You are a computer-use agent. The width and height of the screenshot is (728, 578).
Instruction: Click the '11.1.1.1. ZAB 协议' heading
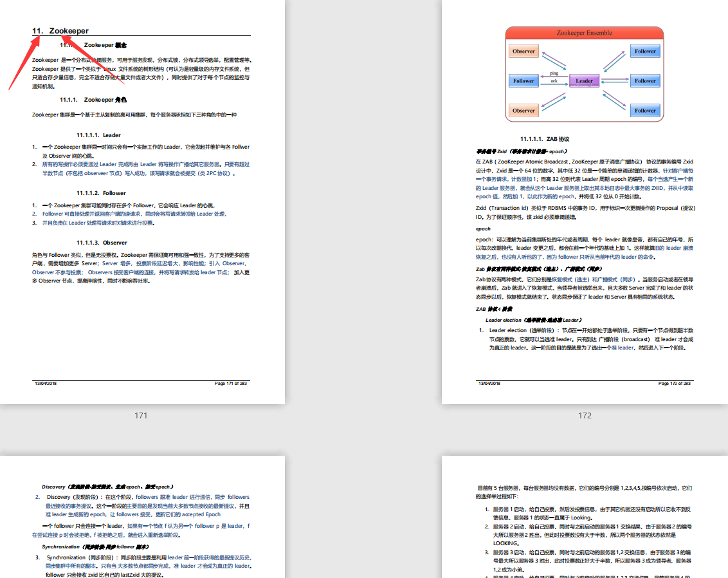[x=545, y=139]
